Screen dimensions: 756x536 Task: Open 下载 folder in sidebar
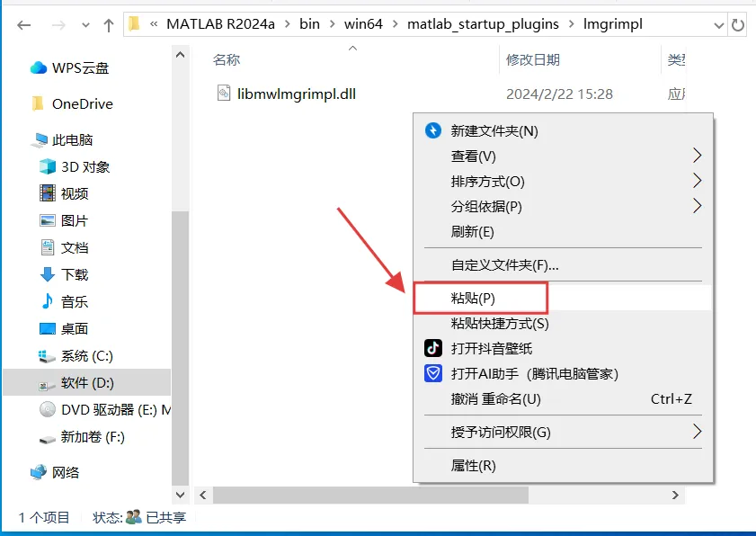click(x=75, y=275)
